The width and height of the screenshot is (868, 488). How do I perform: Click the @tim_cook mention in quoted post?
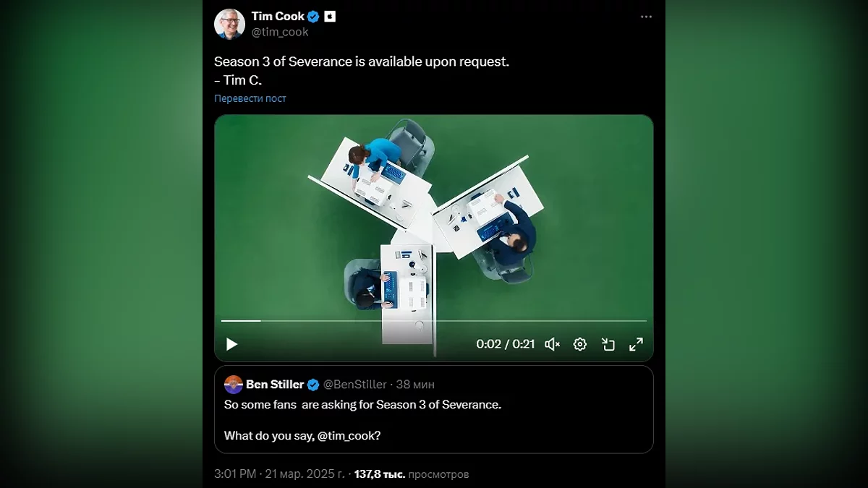(x=348, y=436)
